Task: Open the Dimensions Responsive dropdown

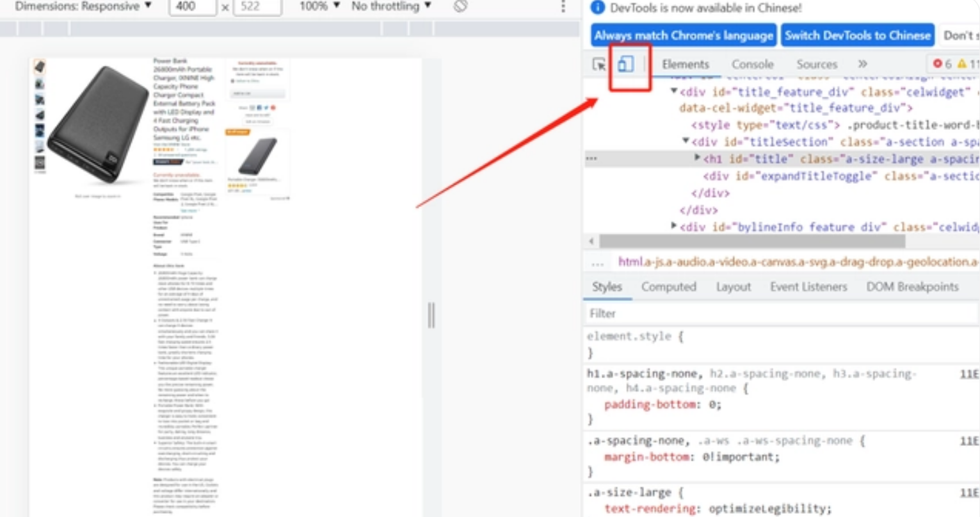Action: pyautogui.click(x=83, y=6)
